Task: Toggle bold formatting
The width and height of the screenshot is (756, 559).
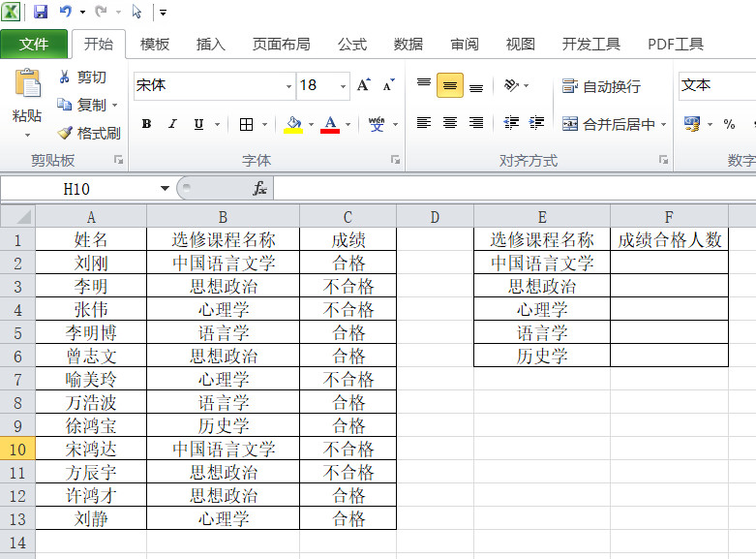Action: click(146, 124)
